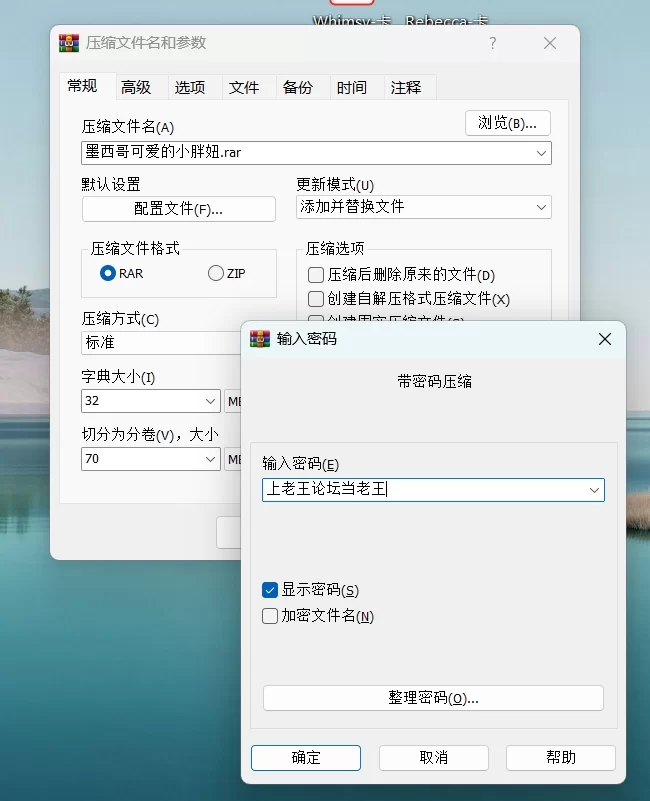Screen dimensions: 650x801
Task: Confirm password with 确定 button
Action: [306, 757]
